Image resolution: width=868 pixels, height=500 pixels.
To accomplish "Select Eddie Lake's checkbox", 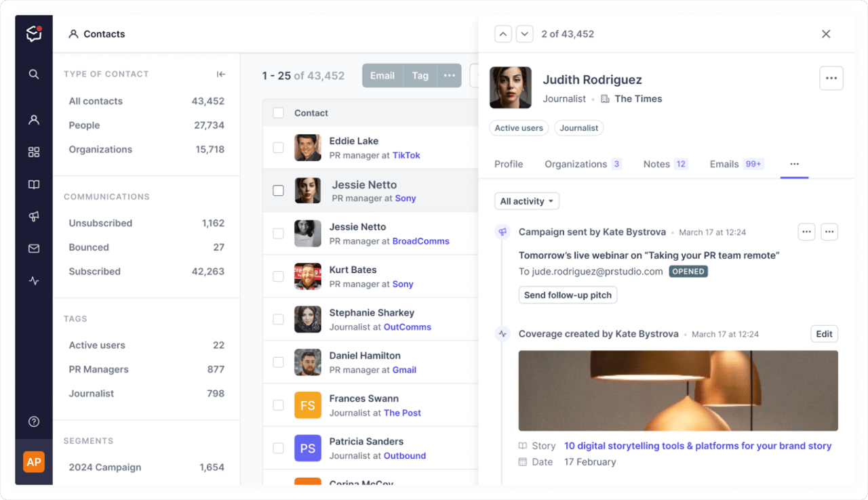I will pos(278,148).
